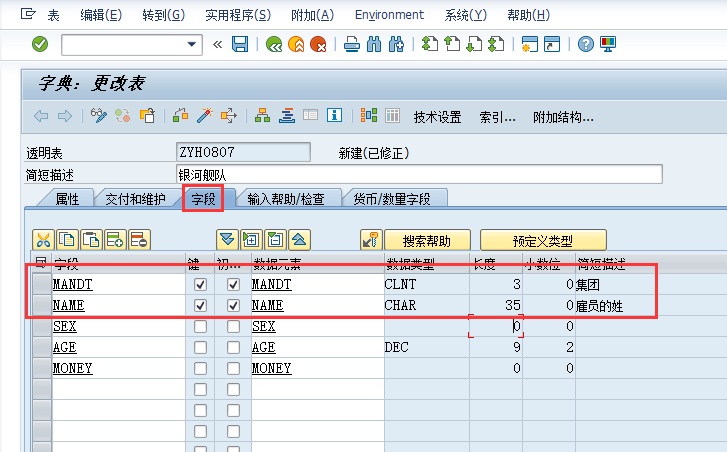Click the where-used list icon
The height and width of the screenshot is (452, 727).
229,115
